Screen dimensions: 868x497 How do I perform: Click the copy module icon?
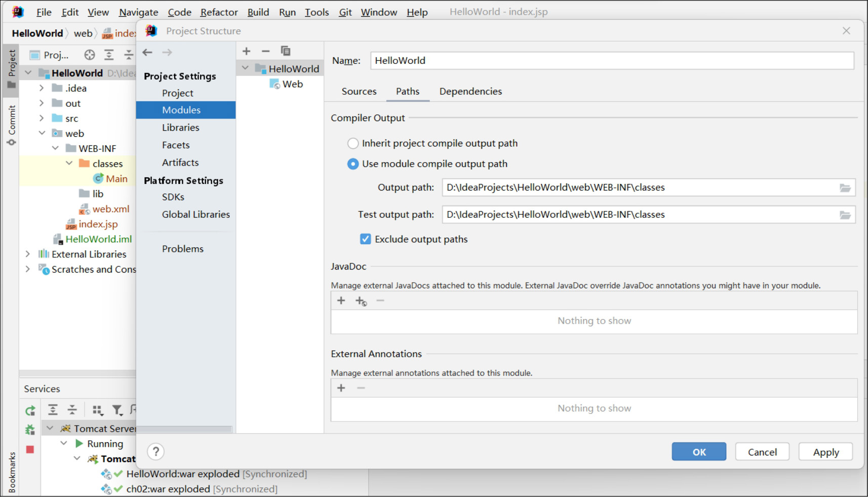tap(286, 51)
